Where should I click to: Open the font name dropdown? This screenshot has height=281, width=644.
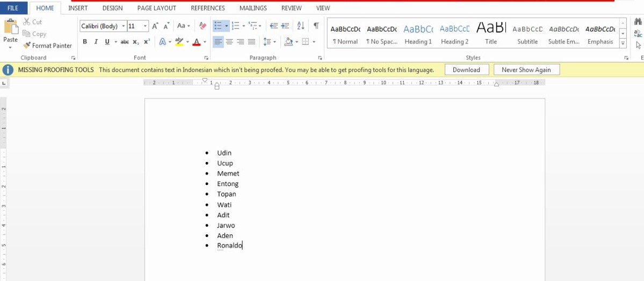(x=124, y=26)
